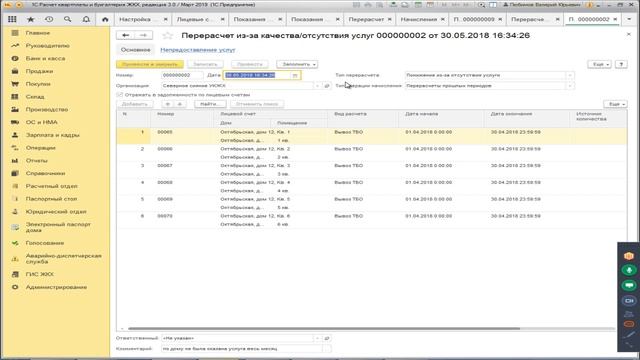Expand the top Еще dropdown menu
Image resolution: width=640 pixels, height=360 pixels.
pos(599,64)
